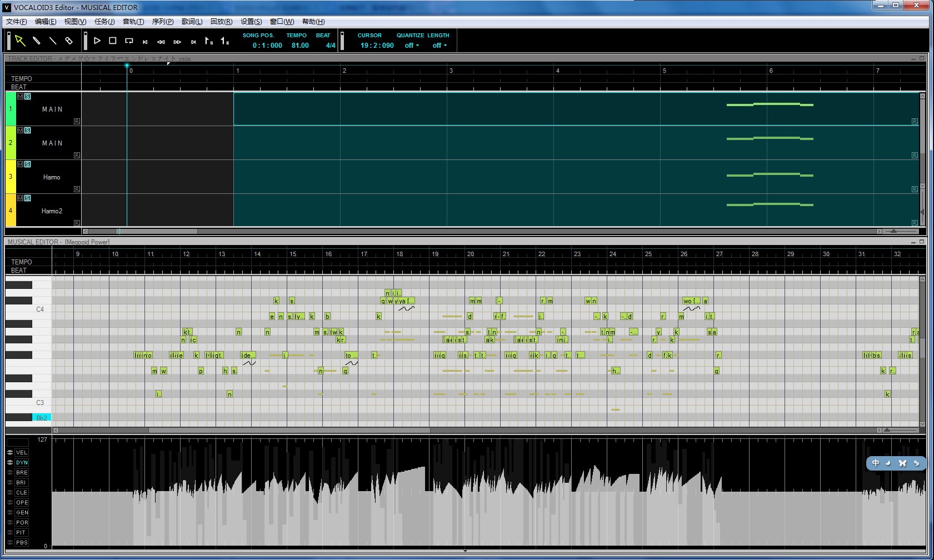The image size is (934, 560).
Task: Select the line tool
Action: pyautogui.click(x=53, y=41)
